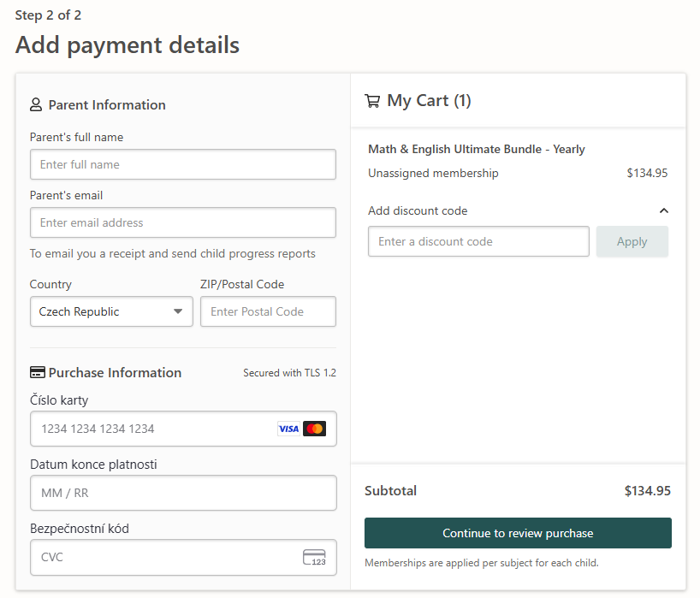Click the shopping cart icon

372,101
